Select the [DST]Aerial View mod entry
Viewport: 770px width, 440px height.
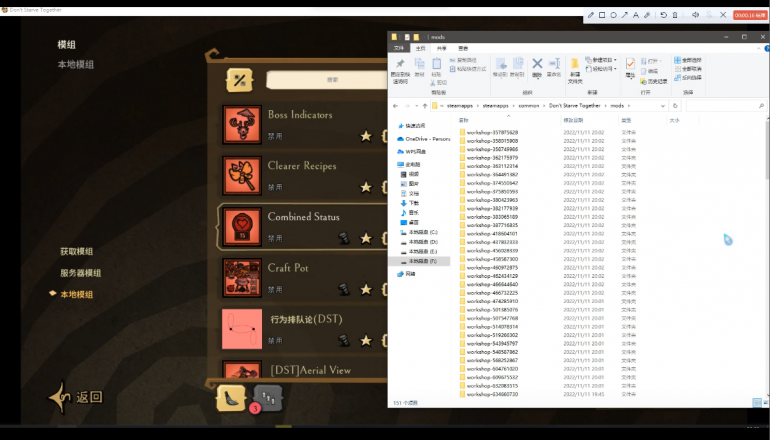(x=303, y=369)
